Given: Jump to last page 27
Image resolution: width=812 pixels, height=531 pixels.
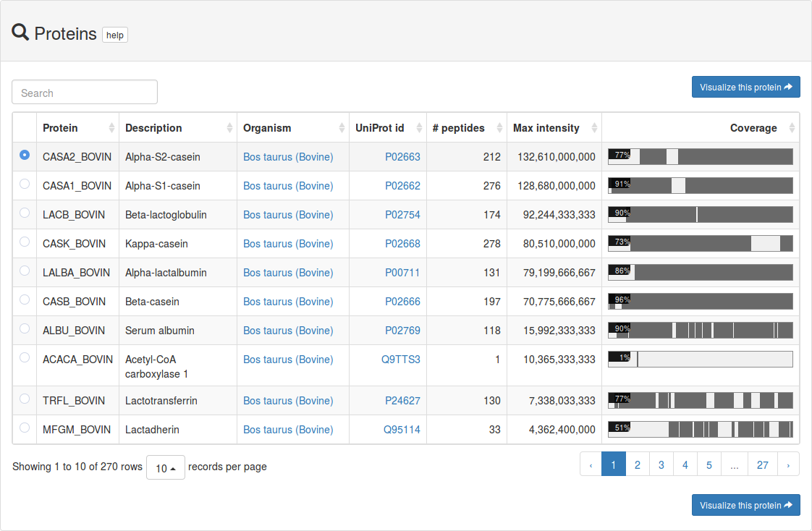Looking at the screenshot, I should (x=763, y=465).
